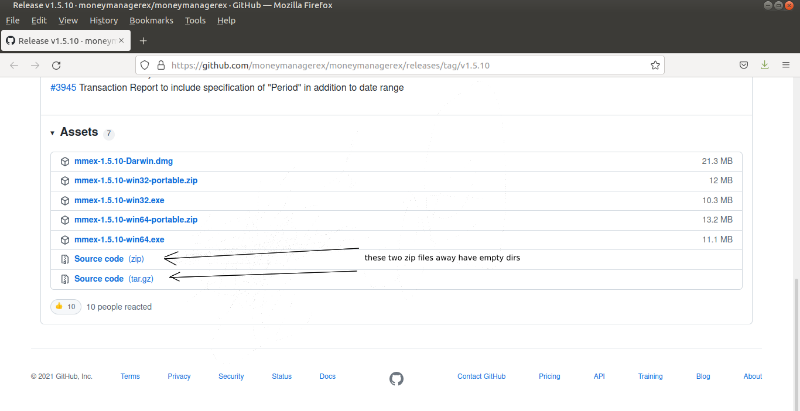Click file-zip icon beside Source code (zip)

(x=65, y=259)
